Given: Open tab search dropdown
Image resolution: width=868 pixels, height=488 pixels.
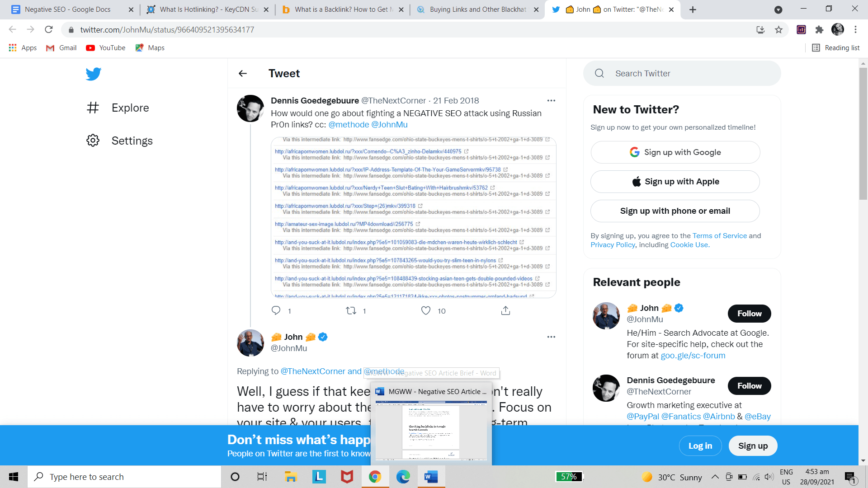Looking at the screenshot, I should pos(778,9).
